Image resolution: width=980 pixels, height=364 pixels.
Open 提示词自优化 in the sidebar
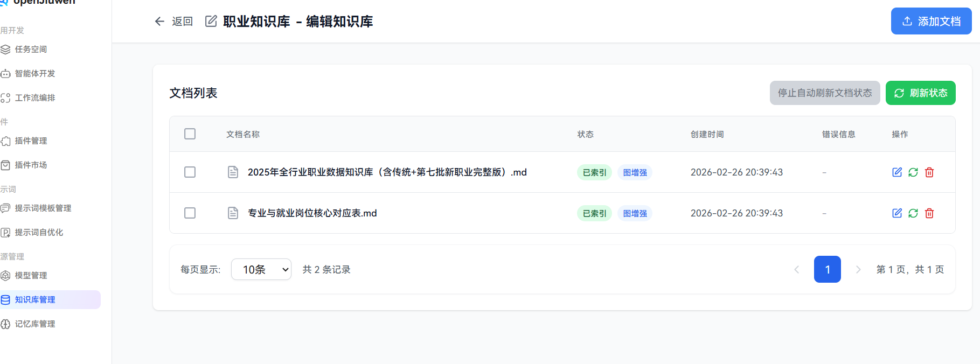pos(39,233)
